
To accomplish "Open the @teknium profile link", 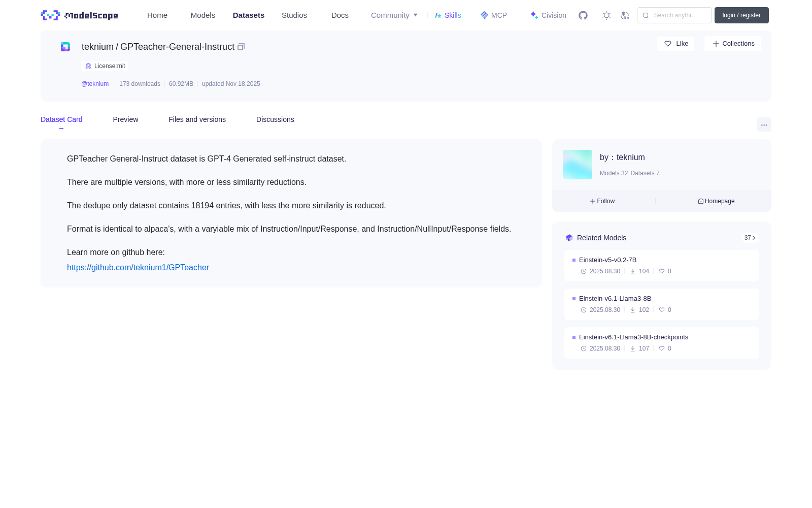I will coord(95,84).
